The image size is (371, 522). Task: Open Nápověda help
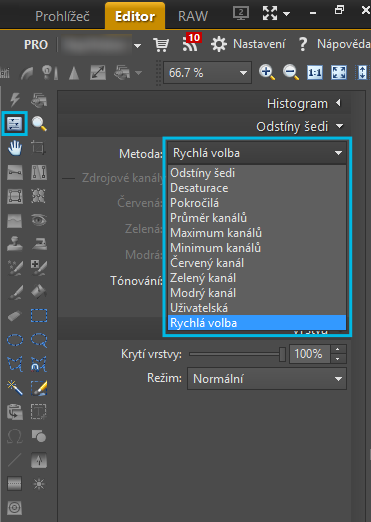[x=334, y=44]
